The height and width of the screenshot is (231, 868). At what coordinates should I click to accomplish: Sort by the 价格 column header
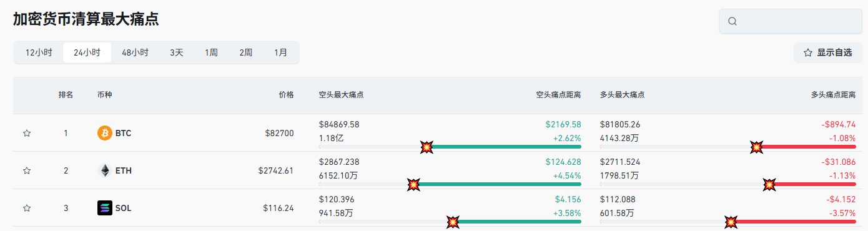pos(286,95)
